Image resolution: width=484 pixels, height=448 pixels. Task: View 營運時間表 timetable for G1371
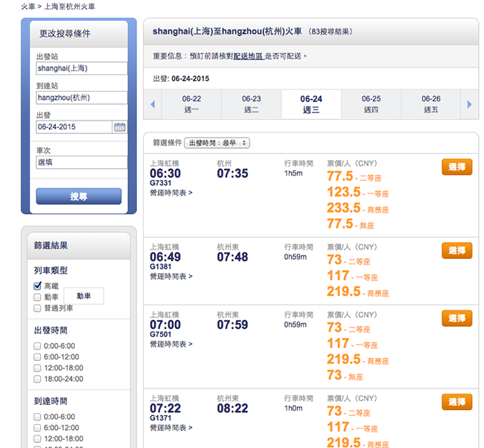(171, 428)
